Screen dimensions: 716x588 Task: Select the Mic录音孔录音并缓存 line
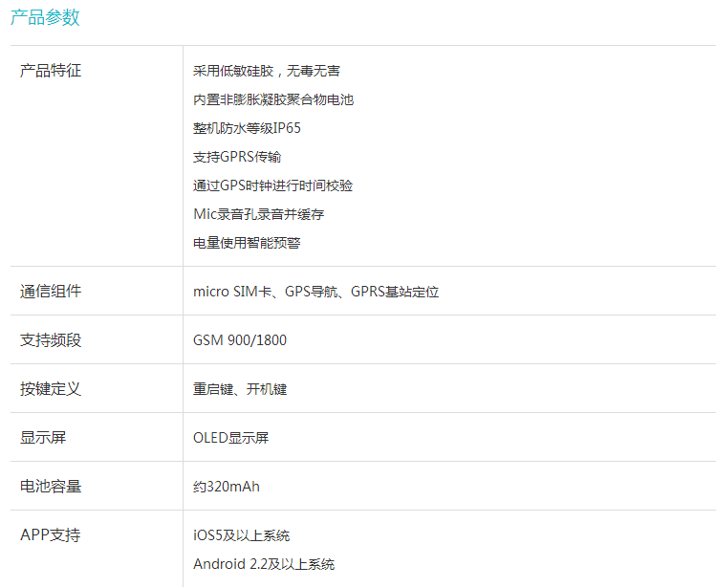coord(258,214)
